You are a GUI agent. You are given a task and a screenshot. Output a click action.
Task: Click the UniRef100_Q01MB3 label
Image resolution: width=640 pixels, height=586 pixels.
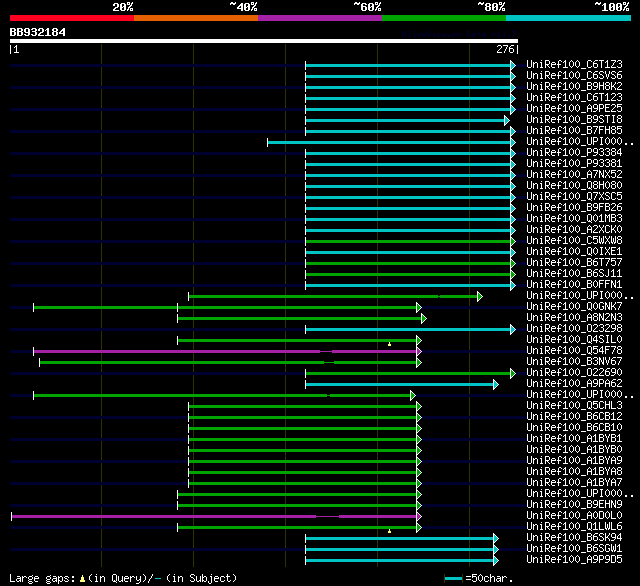pyautogui.click(x=574, y=219)
